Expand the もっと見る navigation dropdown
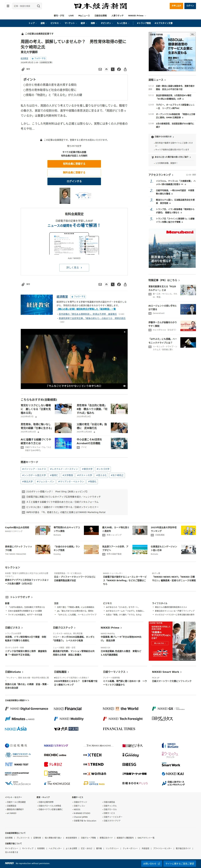 click(123, 23)
